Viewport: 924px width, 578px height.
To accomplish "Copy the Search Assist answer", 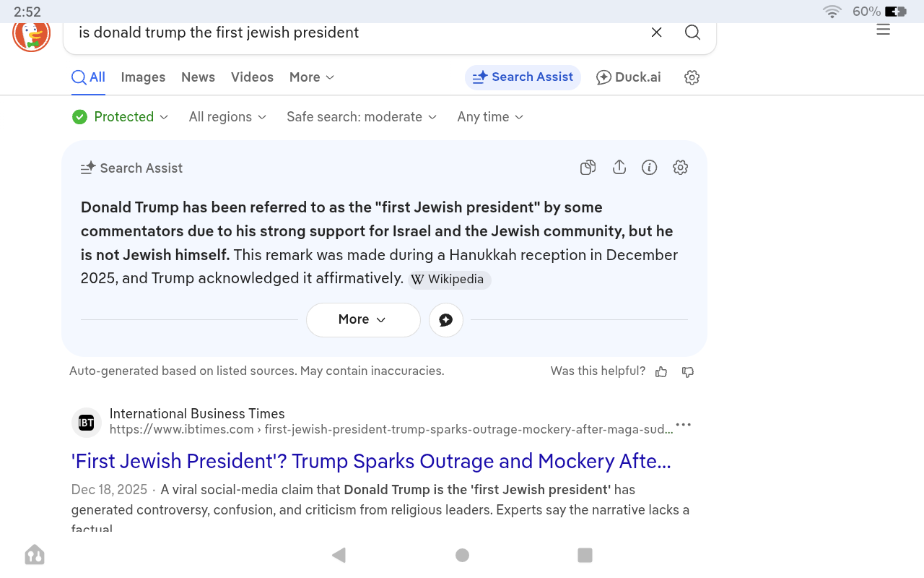I will coord(588,167).
